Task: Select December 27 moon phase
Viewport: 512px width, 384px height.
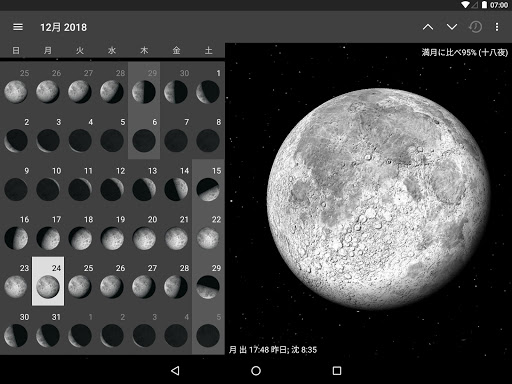Action: [144, 281]
